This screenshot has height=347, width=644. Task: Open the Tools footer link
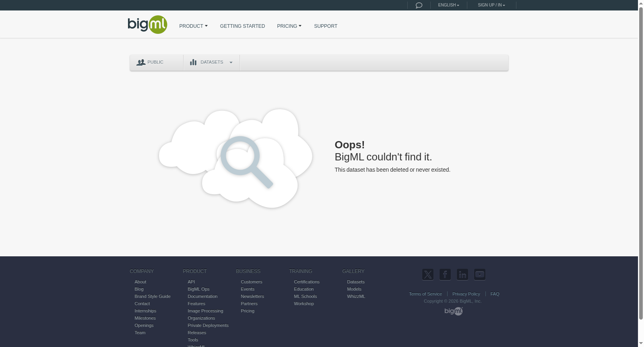pyautogui.click(x=193, y=340)
